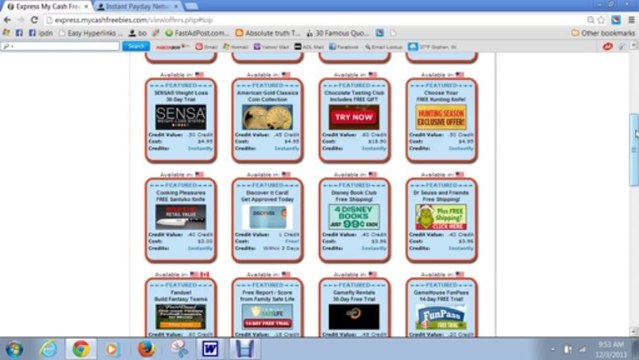Click the toolbar search input field

[60, 46]
